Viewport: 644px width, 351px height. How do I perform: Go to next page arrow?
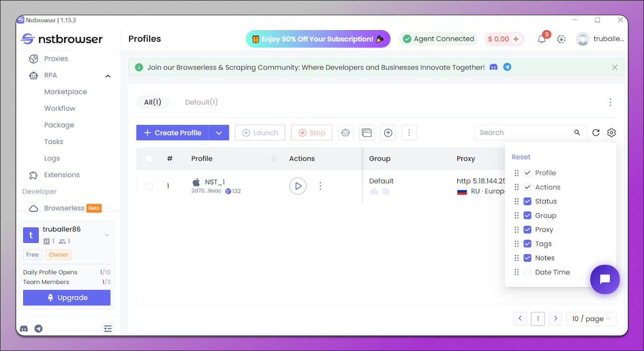[x=555, y=319]
